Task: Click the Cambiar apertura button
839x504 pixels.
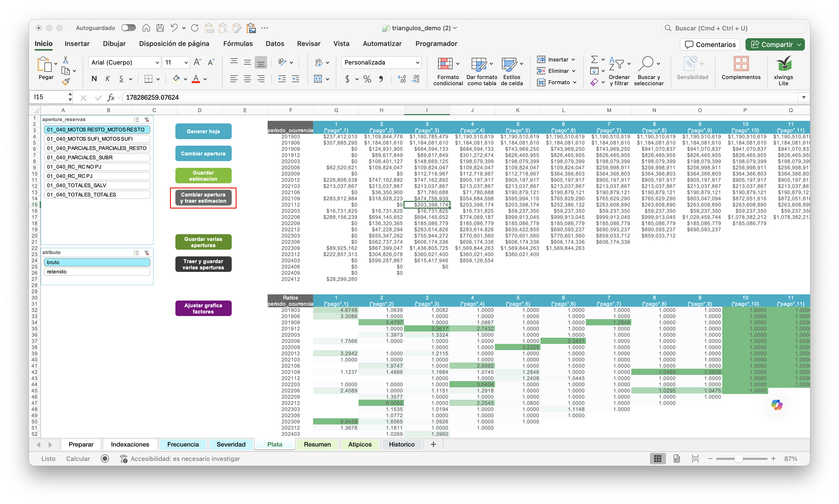Action: pos(203,154)
